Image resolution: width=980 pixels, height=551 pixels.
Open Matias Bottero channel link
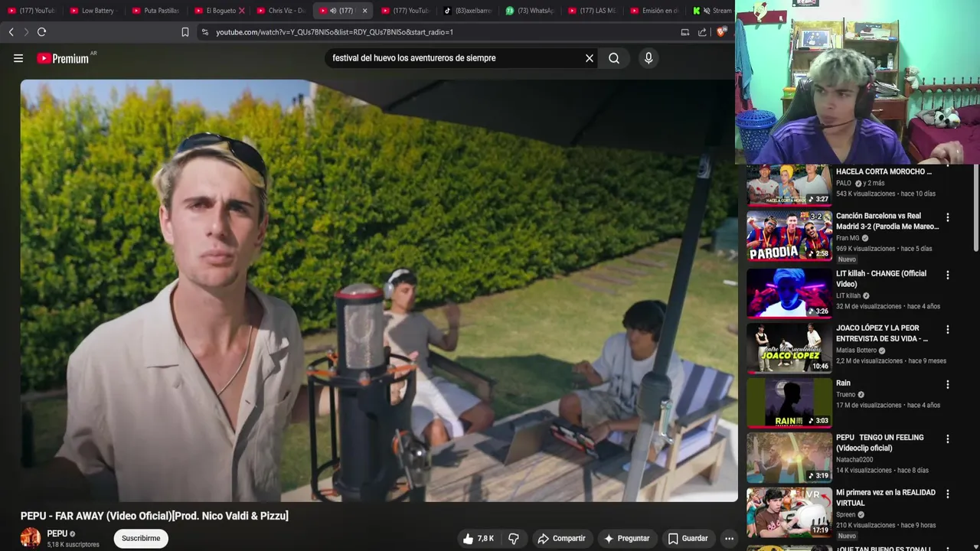[x=856, y=350]
